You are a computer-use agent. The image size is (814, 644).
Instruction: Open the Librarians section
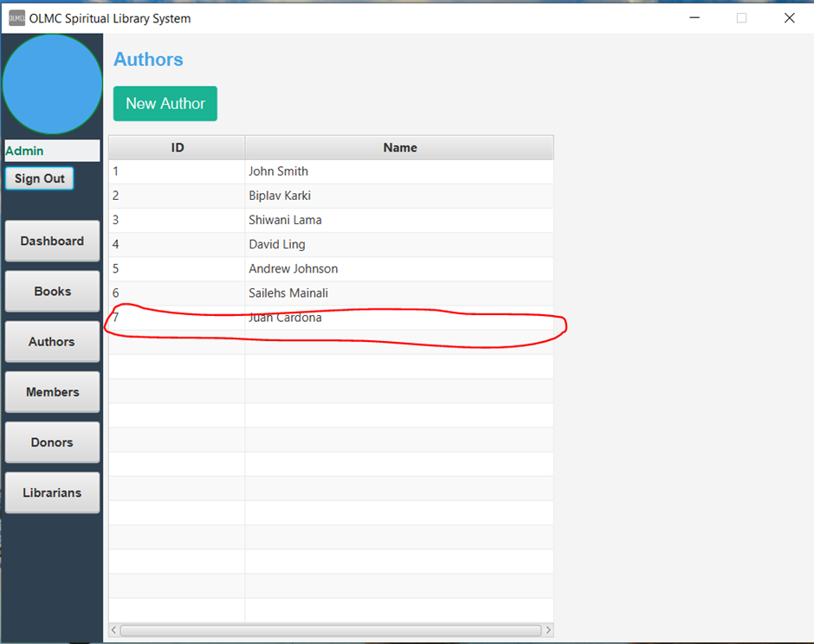52,492
